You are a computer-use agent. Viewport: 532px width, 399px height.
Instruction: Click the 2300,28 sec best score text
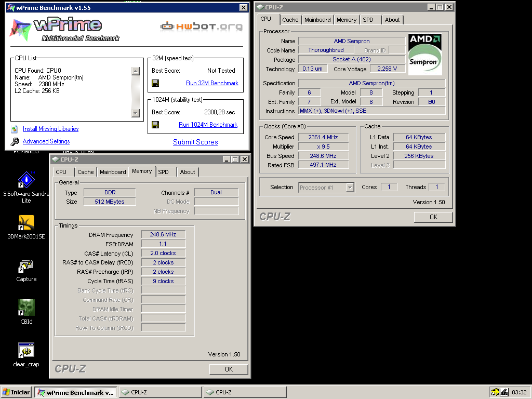220,112
